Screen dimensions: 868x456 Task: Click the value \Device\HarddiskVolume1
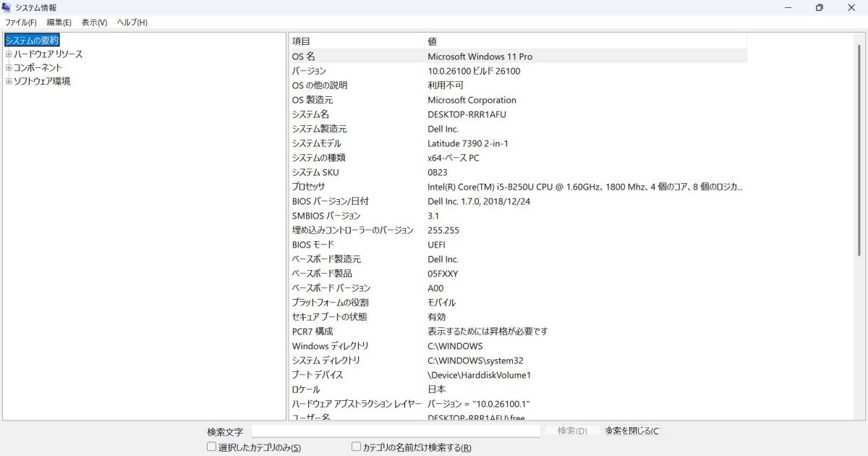(479, 375)
